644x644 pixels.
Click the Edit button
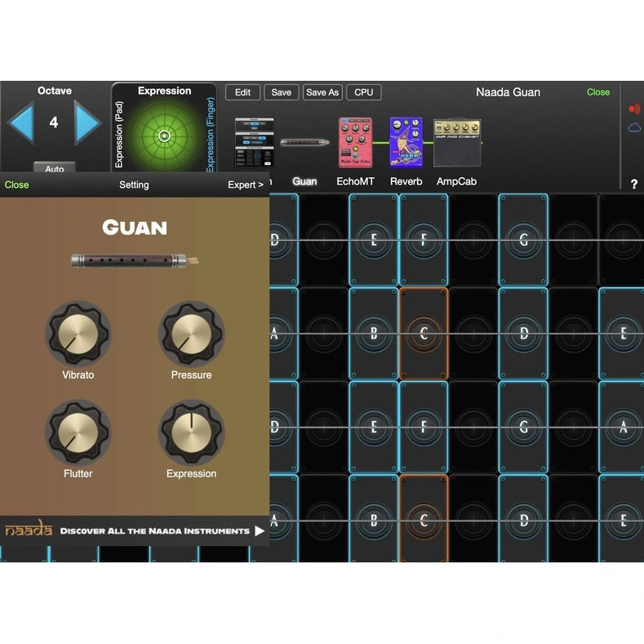tap(242, 92)
